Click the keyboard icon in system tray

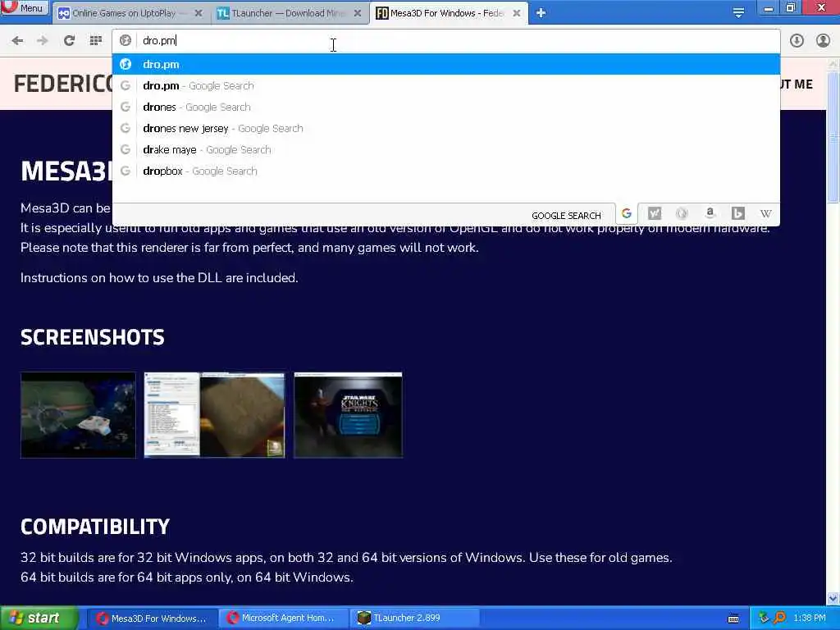coord(734,619)
